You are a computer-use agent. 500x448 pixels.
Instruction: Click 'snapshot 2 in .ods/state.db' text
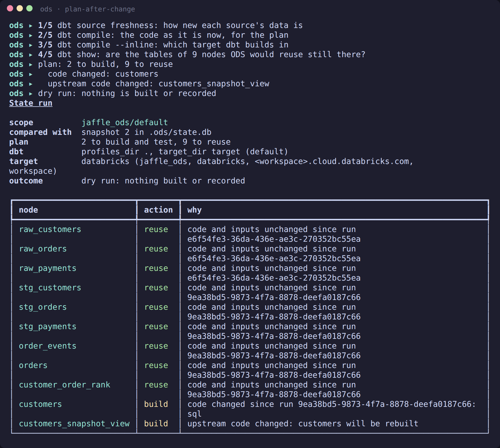(146, 132)
